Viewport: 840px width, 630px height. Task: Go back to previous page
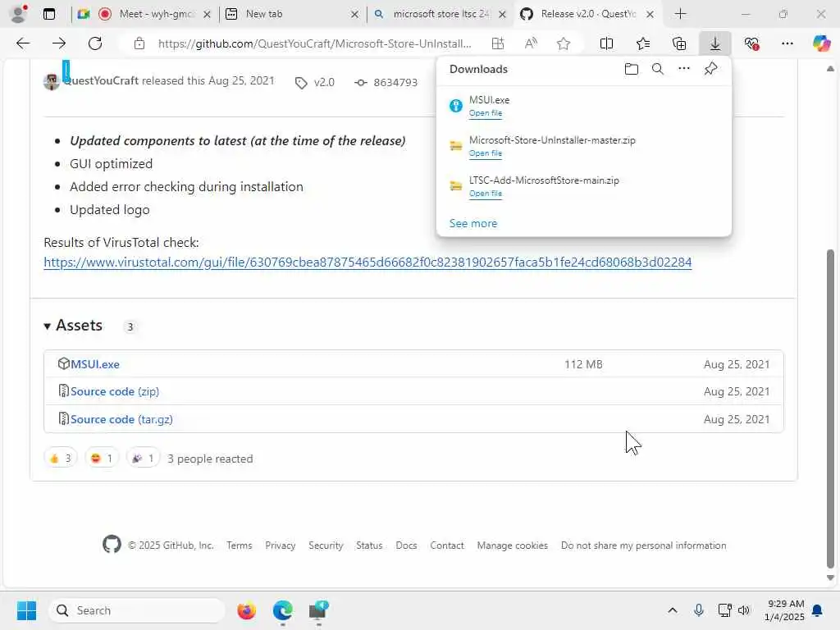pyautogui.click(x=23, y=43)
